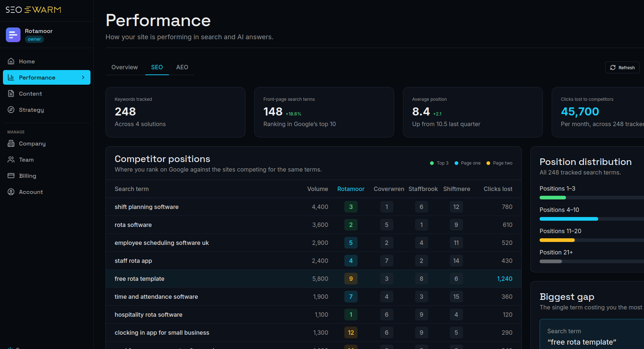The height and width of the screenshot is (349, 644).
Task: Click the owner role badge
Action: 34,39
